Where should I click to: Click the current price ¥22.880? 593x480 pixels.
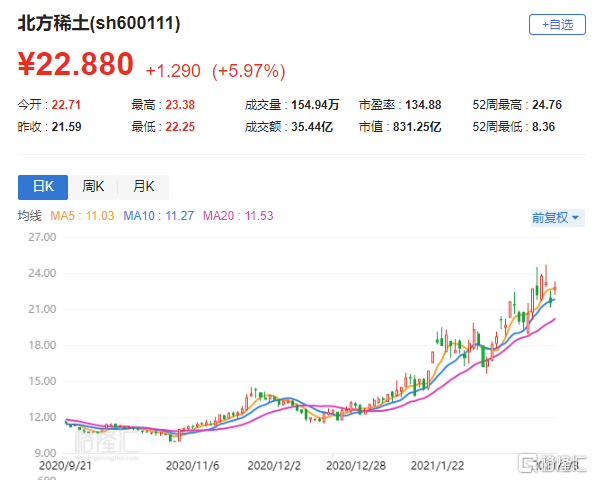point(76,64)
